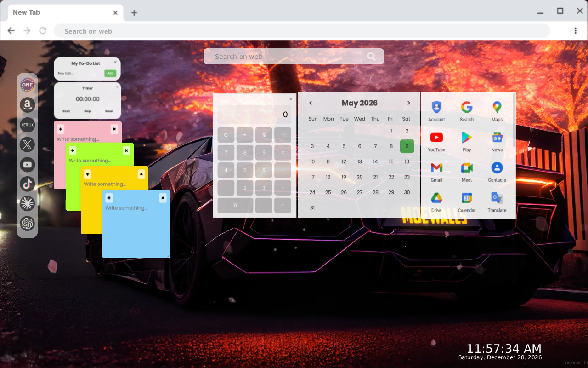Screen dimensions: 588x368
Task: Open the X (Twitter) sidebar shortcut
Action: (x=27, y=144)
